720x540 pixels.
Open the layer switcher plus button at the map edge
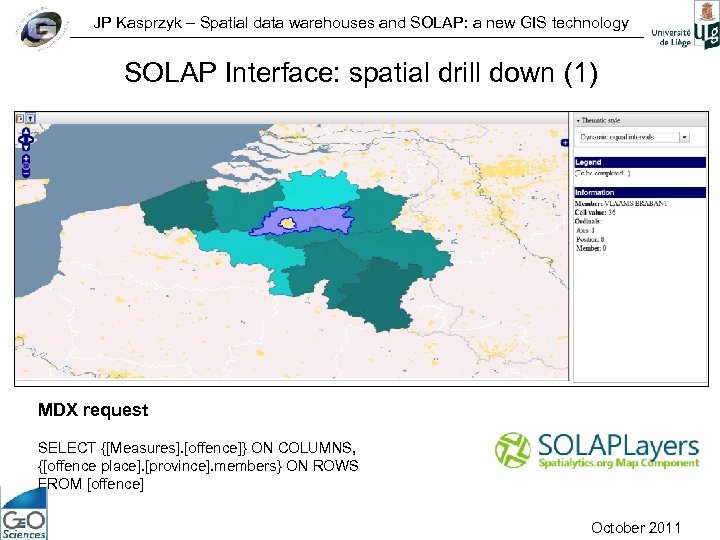[x=564, y=143]
